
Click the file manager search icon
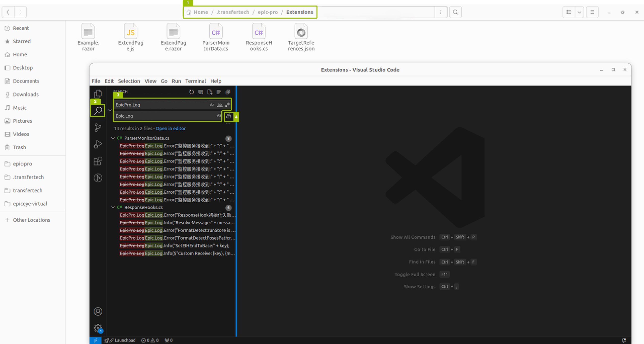tap(455, 12)
